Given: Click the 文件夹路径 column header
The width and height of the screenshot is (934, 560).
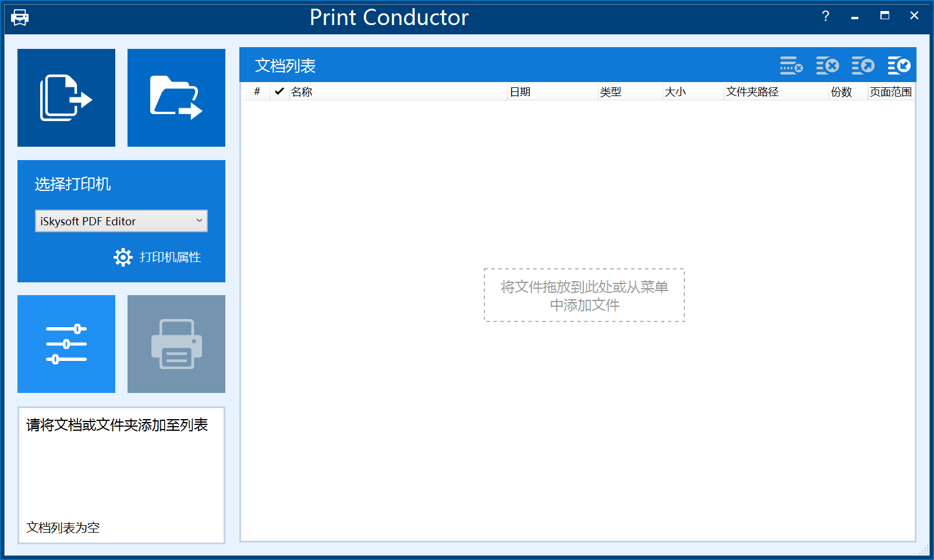Looking at the screenshot, I should point(777,91).
